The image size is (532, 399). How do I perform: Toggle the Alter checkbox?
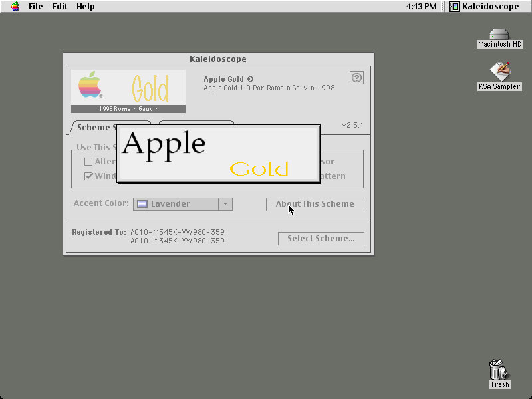88,162
